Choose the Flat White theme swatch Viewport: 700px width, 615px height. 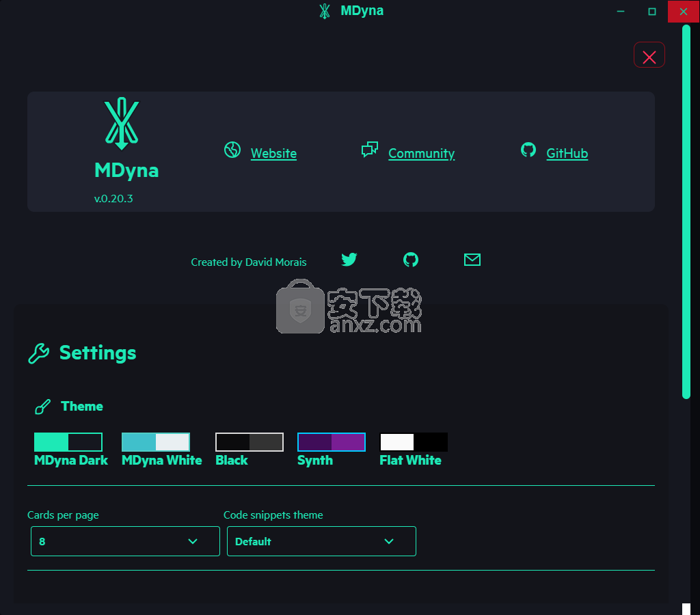click(414, 442)
